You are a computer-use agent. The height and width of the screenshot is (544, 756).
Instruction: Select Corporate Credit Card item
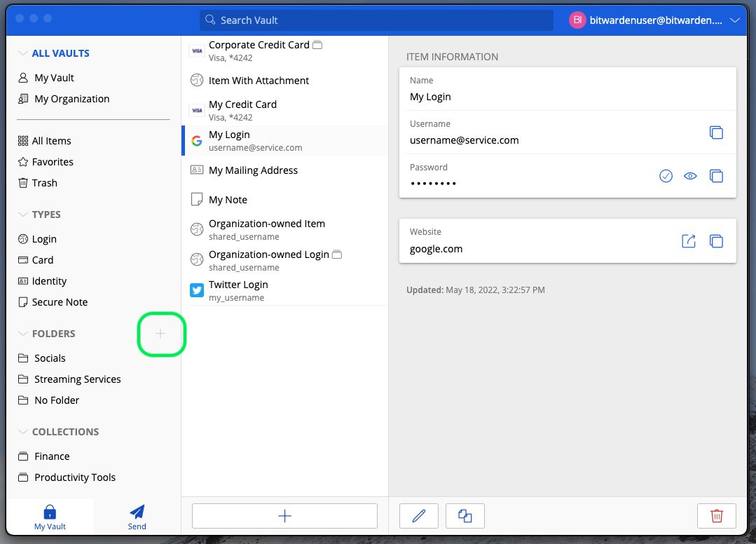click(285, 50)
